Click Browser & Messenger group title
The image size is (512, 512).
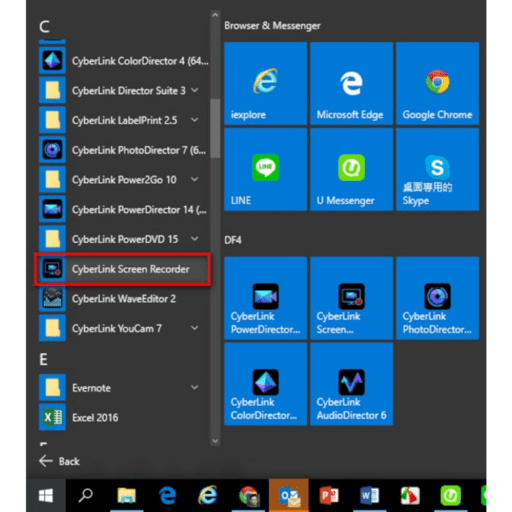click(272, 26)
